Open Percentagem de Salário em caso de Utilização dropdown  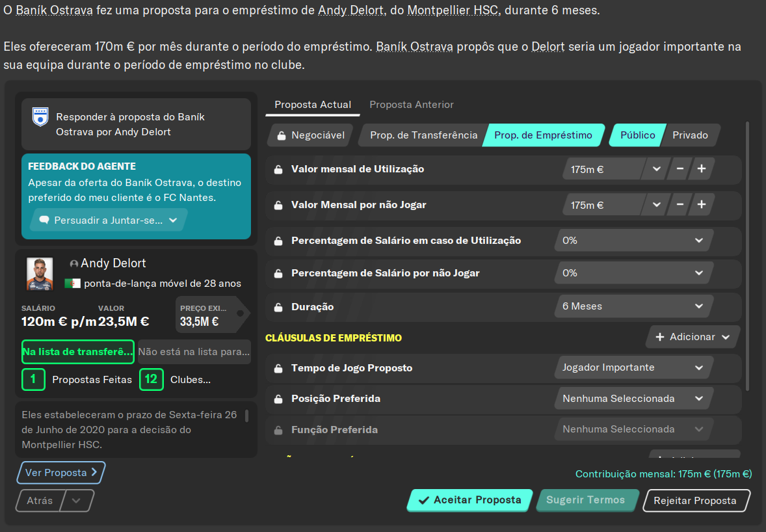pyautogui.click(x=633, y=241)
